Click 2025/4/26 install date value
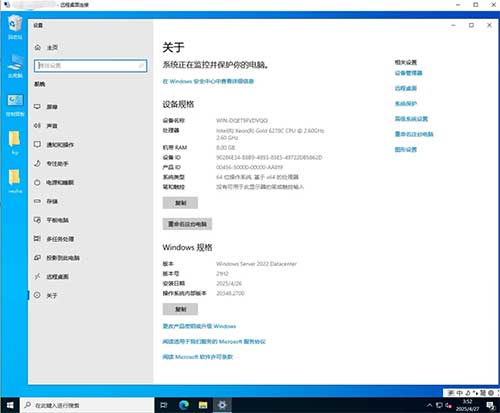Image resolution: width=500 pixels, height=413 pixels. (229, 283)
